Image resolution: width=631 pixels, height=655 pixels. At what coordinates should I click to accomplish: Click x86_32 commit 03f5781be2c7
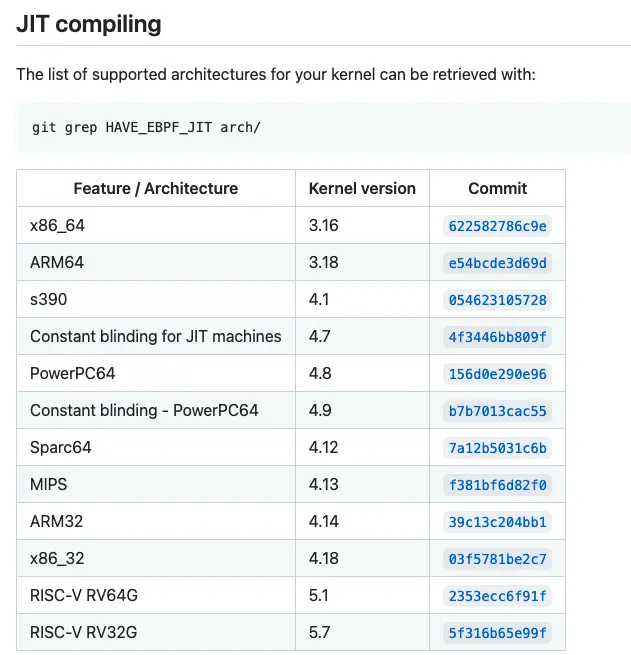(497, 559)
